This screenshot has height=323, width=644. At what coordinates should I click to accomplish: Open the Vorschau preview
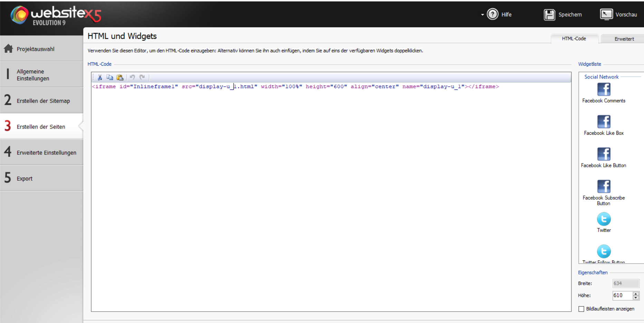point(618,15)
